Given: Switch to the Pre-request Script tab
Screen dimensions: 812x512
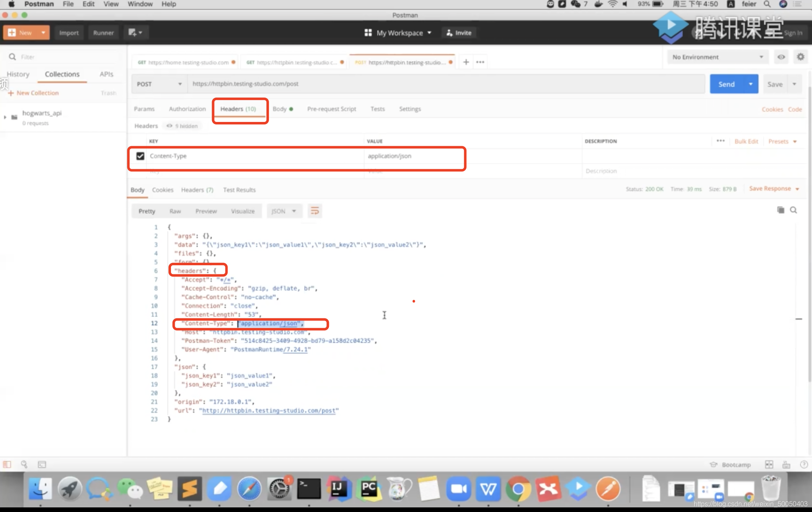Looking at the screenshot, I should click(331, 109).
